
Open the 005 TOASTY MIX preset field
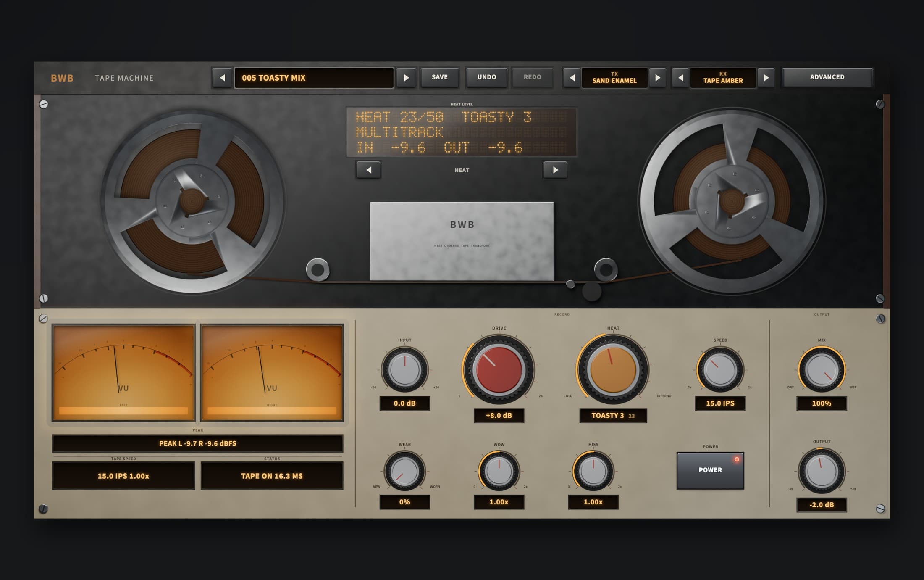click(314, 78)
